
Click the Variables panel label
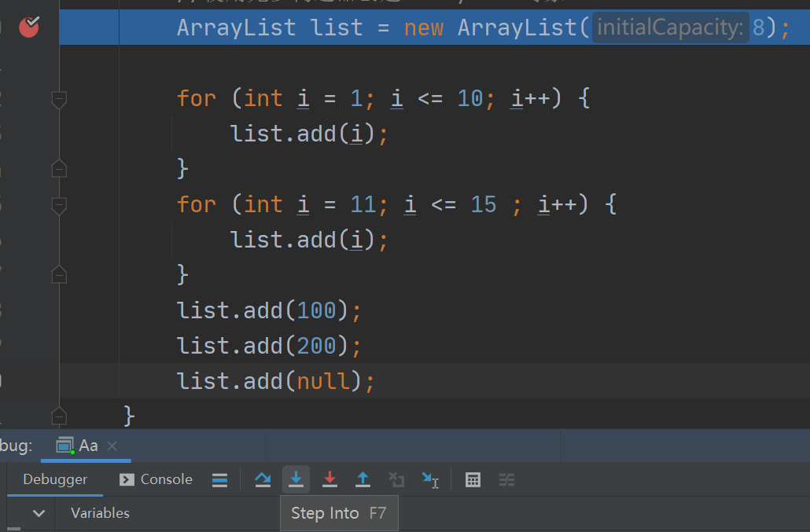pos(100,512)
